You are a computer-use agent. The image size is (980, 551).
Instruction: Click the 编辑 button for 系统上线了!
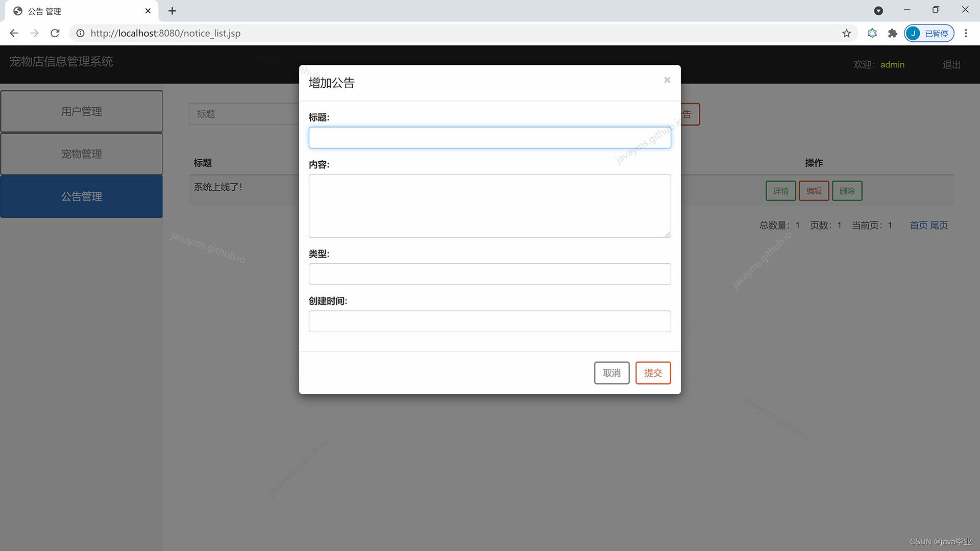pos(814,191)
